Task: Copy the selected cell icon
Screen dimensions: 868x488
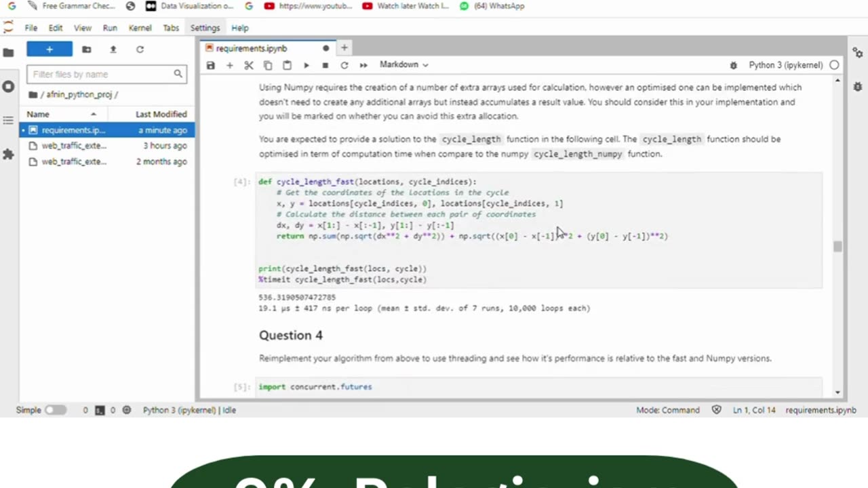Action: click(x=268, y=65)
